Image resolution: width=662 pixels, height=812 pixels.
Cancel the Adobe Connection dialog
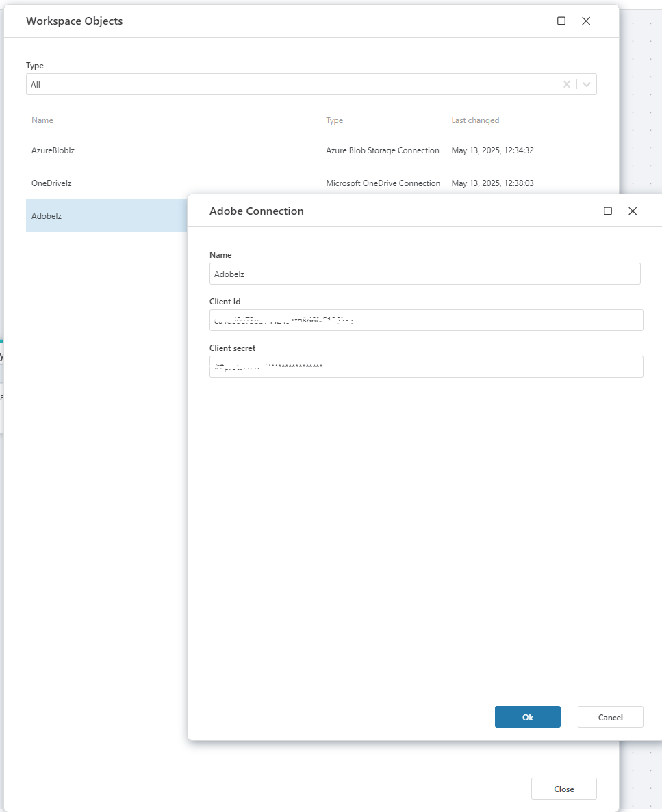610,717
